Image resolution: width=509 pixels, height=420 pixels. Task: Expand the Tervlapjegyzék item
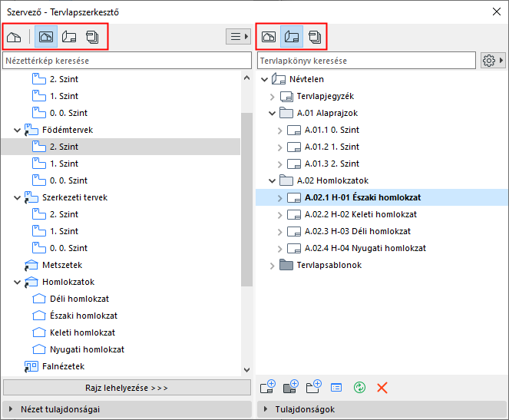point(273,97)
